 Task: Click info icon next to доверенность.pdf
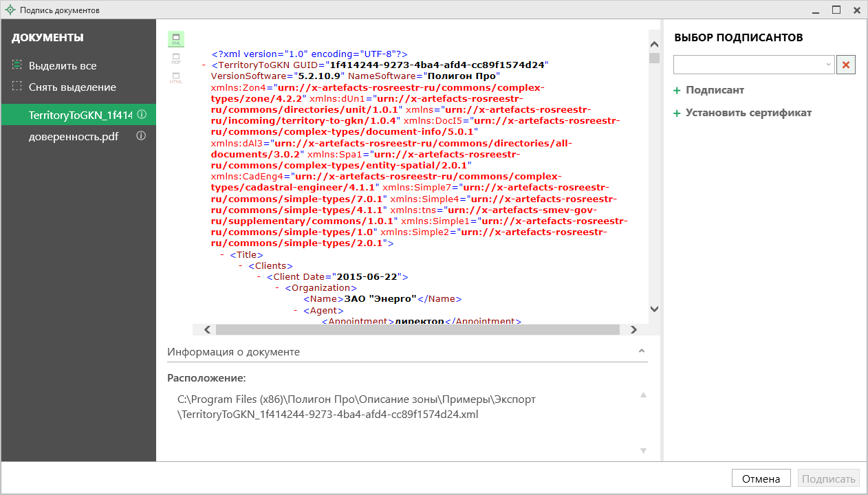(141, 136)
